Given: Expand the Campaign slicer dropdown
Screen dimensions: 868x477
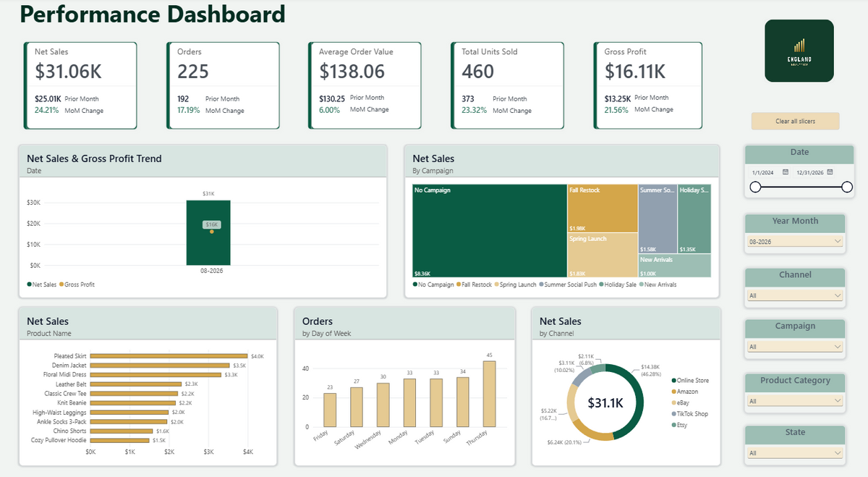Looking at the screenshot, I should coord(795,347).
